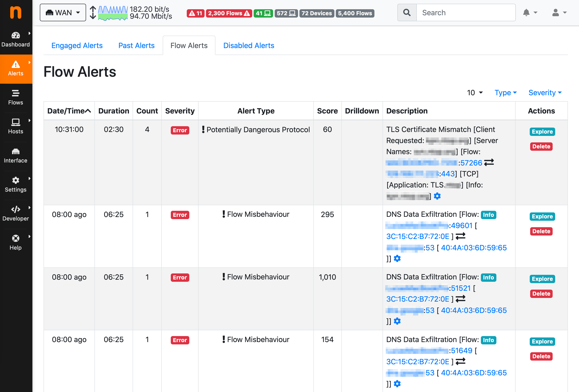Viewport: 579px width, 392px height.
Task: Click the search magnifier icon
Action: pyautogui.click(x=407, y=13)
